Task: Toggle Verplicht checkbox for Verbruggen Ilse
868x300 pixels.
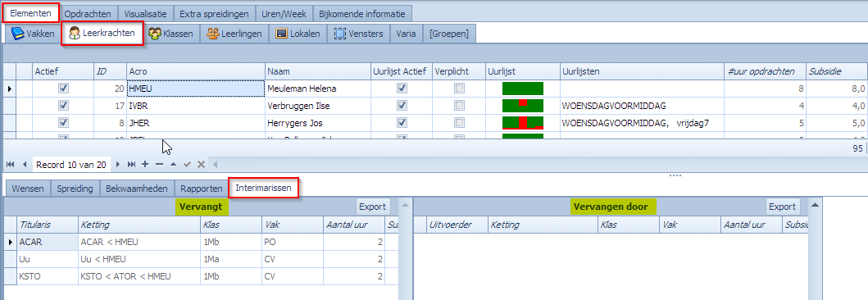Action: 460,105
